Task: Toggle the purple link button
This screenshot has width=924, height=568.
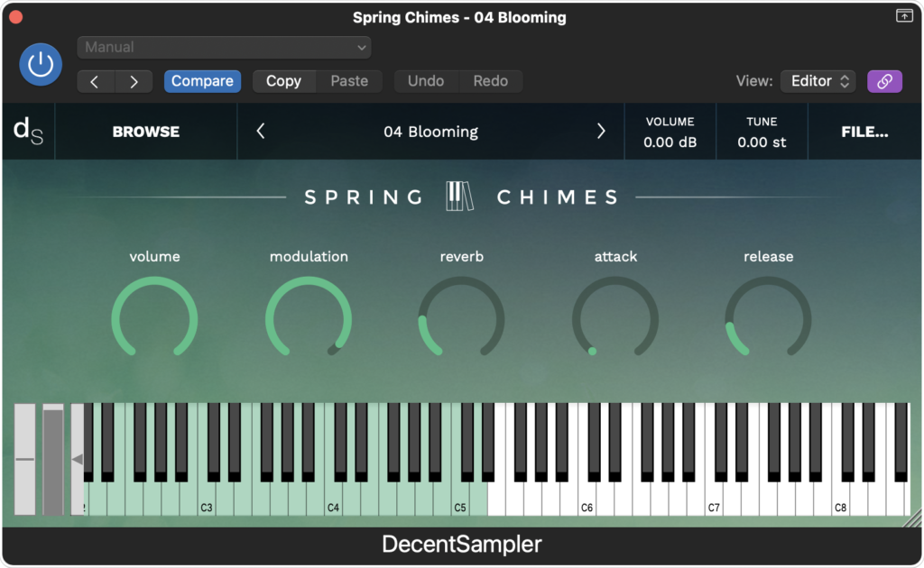Action: pos(884,81)
